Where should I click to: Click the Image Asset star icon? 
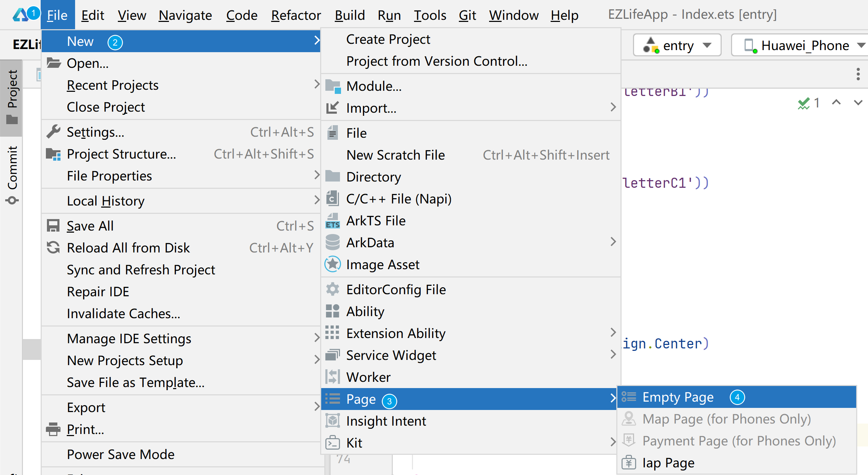[332, 265]
